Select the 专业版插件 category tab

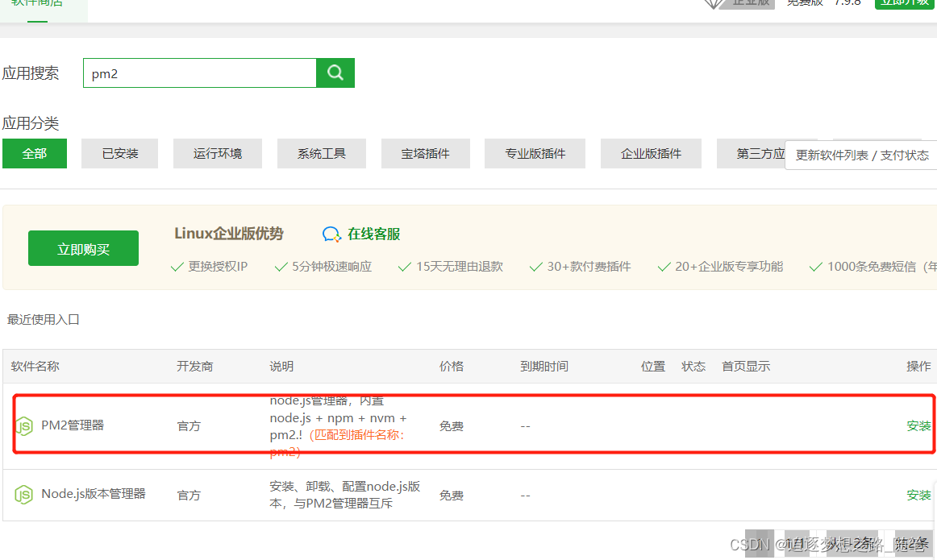[535, 153]
